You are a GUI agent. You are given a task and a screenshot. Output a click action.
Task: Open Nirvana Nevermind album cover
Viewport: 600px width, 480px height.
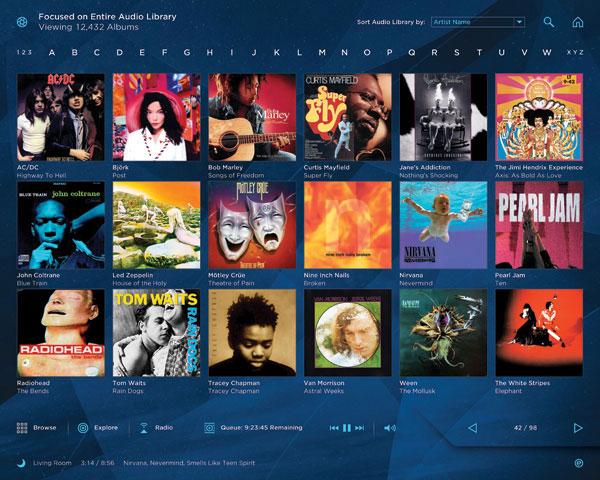click(443, 225)
